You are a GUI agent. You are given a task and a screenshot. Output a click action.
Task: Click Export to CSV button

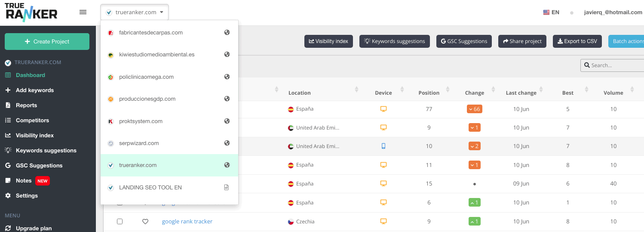pos(577,41)
